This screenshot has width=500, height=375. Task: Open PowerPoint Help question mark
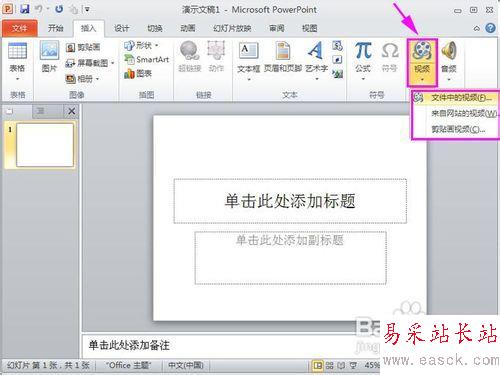pyautogui.click(x=490, y=28)
